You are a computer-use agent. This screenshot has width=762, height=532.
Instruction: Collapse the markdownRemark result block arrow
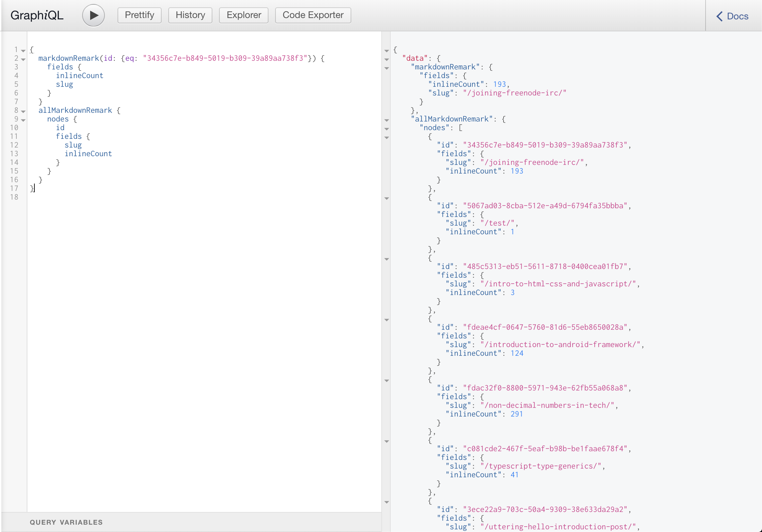(387, 68)
